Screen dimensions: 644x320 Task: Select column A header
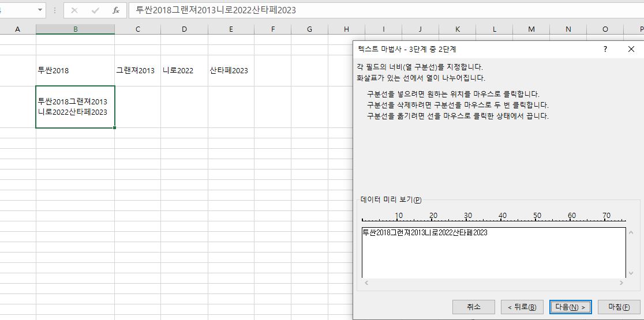click(17, 29)
